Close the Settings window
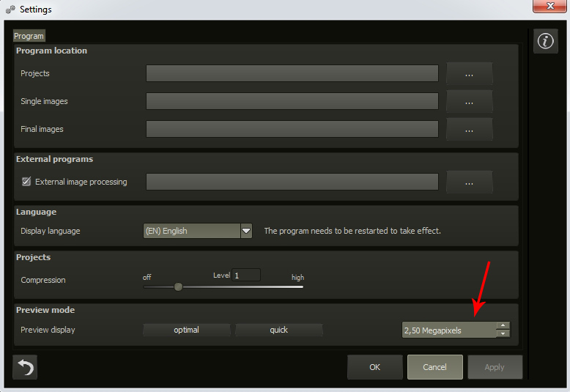This screenshot has height=392, width=570. click(547, 9)
